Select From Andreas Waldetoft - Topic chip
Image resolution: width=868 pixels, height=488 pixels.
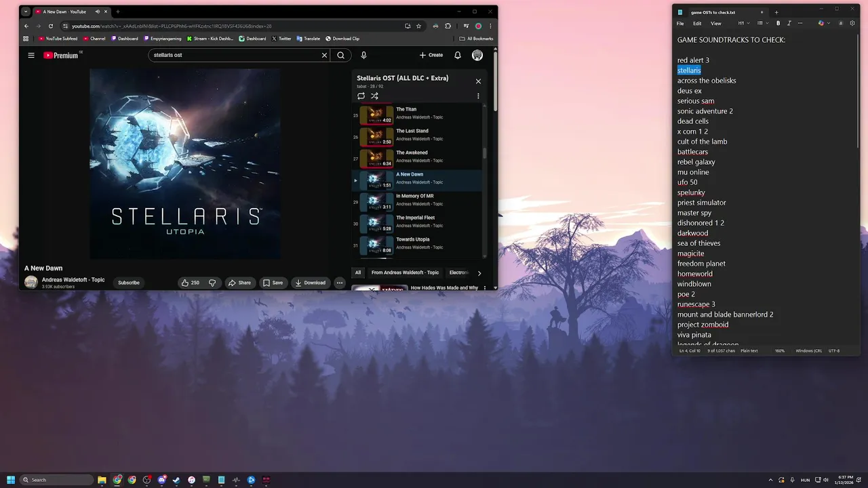[x=405, y=272]
